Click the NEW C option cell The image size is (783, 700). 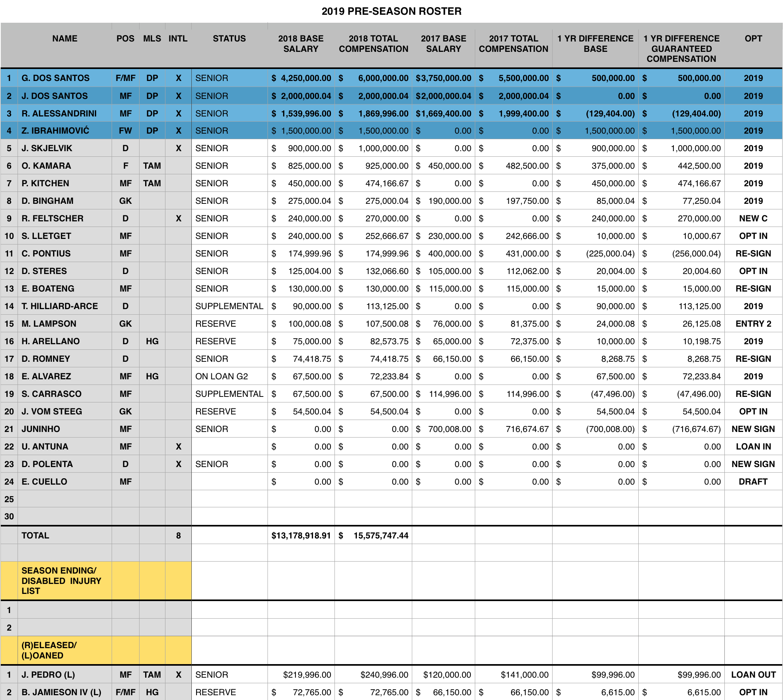point(753,219)
